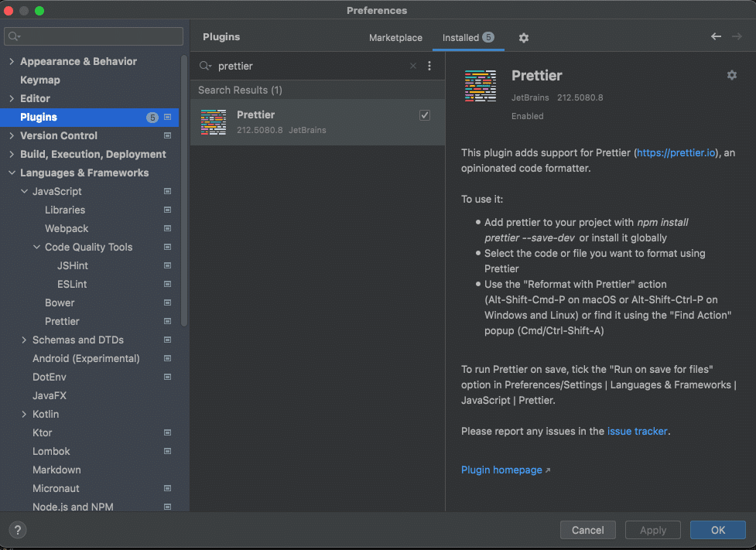Select JavaFX in the settings tree
The width and height of the screenshot is (756, 550).
pyautogui.click(x=50, y=396)
